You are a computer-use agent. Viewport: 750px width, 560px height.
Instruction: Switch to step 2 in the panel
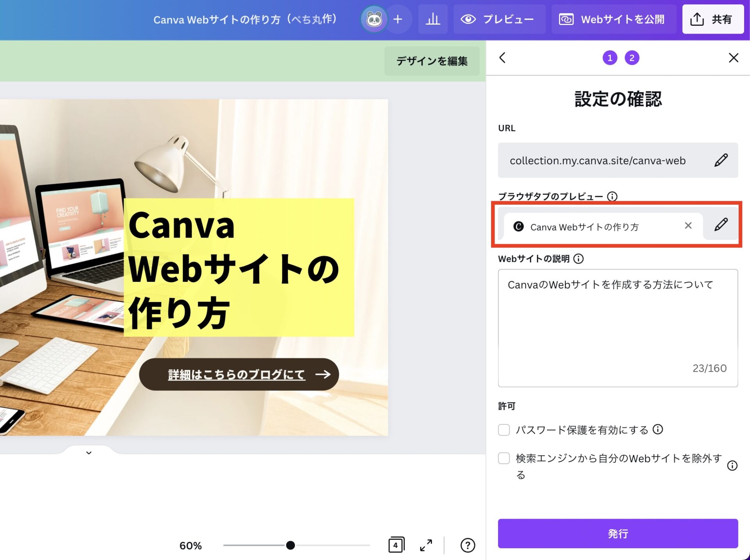click(x=632, y=58)
